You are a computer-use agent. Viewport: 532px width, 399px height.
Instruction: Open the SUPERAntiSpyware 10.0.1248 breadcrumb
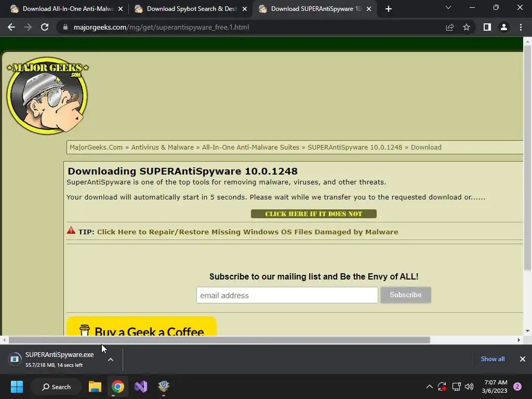coord(354,147)
